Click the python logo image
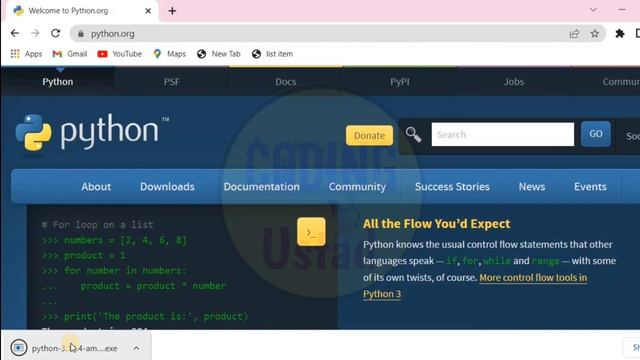The height and width of the screenshot is (360, 640). [x=92, y=132]
